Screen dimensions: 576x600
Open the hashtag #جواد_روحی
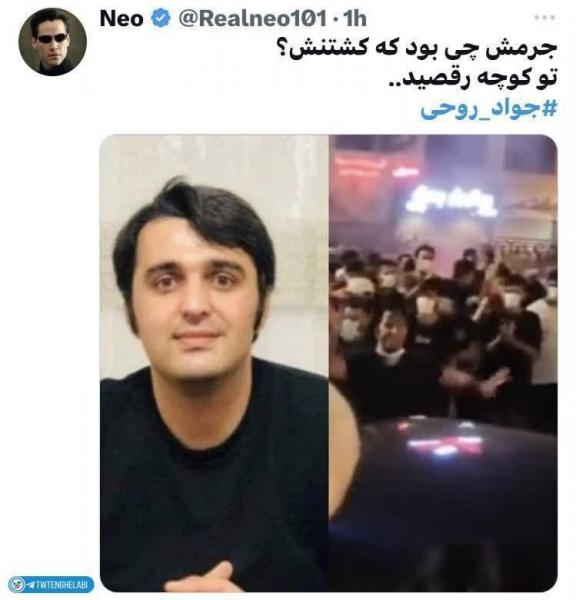(x=489, y=109)
